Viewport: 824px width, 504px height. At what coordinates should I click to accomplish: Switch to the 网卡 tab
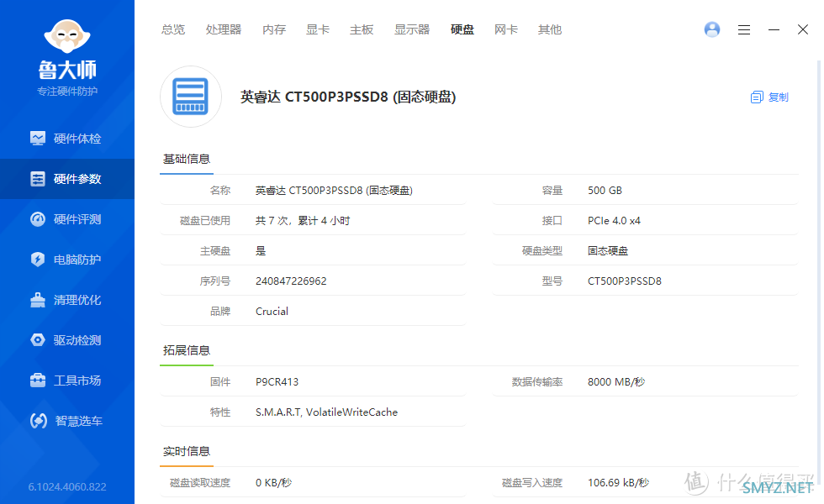506,29
